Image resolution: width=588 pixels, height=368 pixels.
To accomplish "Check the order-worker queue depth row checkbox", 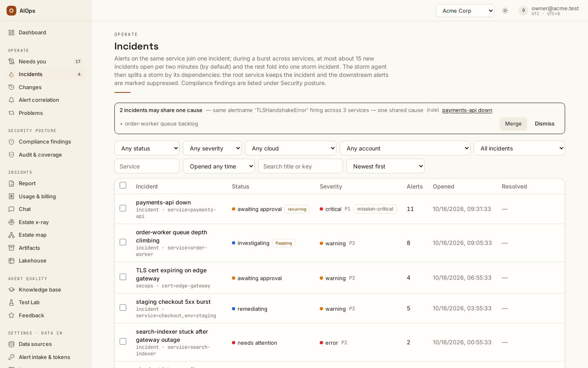I will [x=123, y=242].
